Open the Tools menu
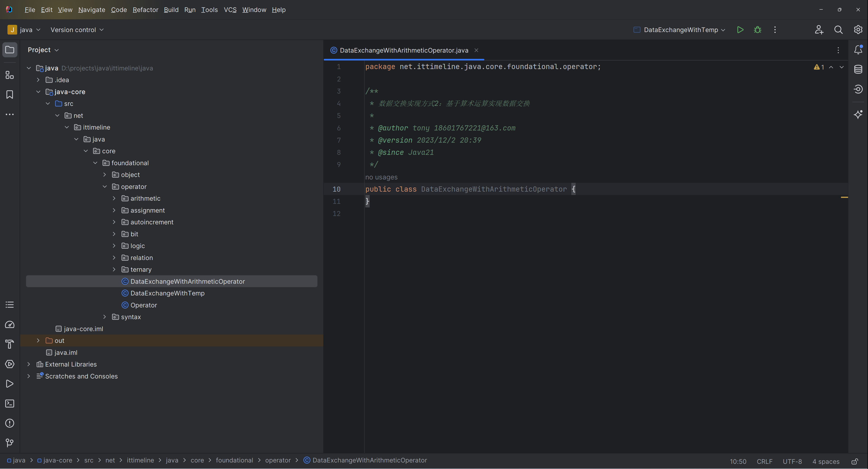The width and height of the screenshot is (868, 469). click(x=209, y=10)
